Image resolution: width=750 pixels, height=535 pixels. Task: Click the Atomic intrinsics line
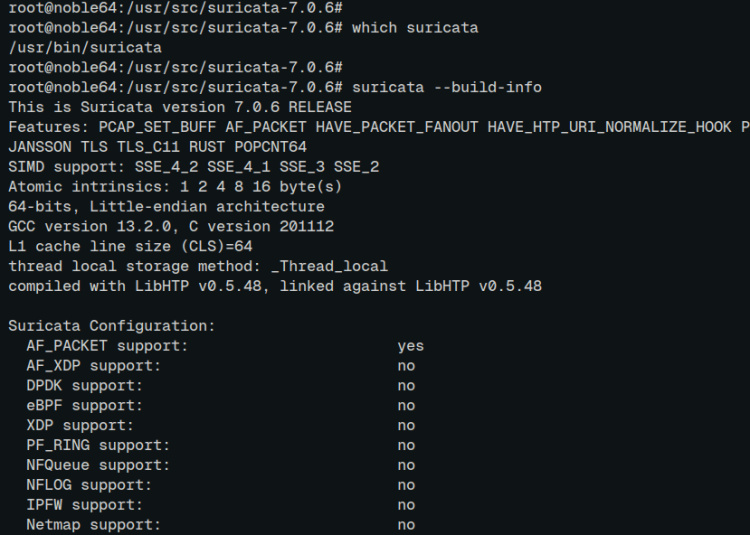(175, 187)
